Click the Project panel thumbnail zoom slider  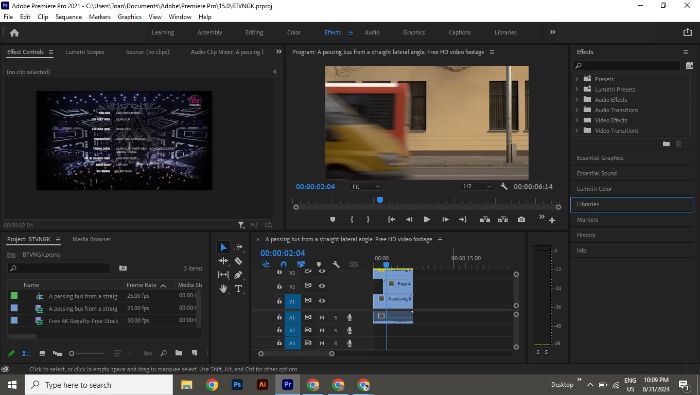point(71,353)
